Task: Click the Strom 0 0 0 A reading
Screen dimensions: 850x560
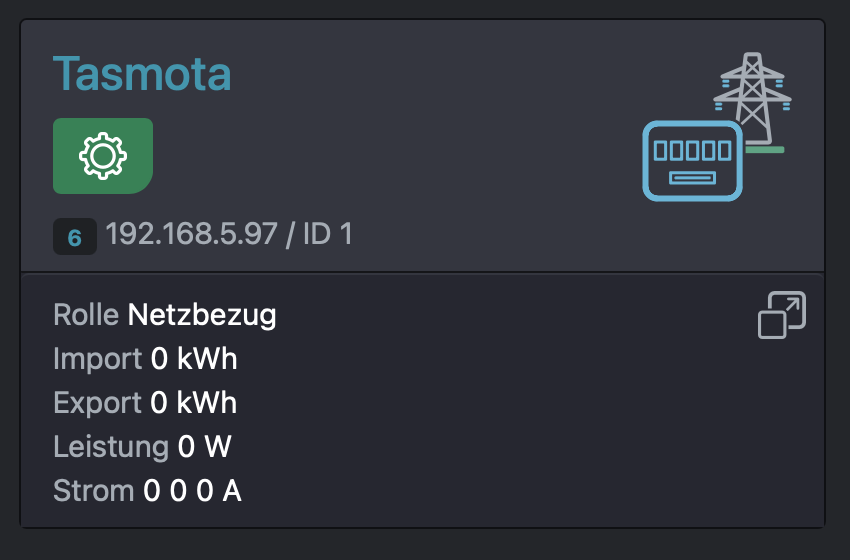Action: (147, 491)
